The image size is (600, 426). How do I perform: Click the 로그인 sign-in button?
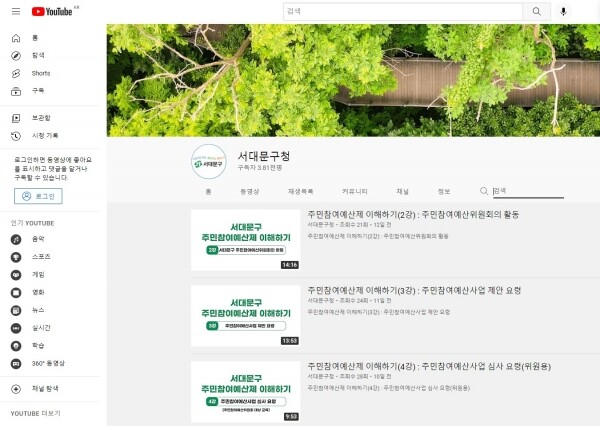click(x=38, y=196)
